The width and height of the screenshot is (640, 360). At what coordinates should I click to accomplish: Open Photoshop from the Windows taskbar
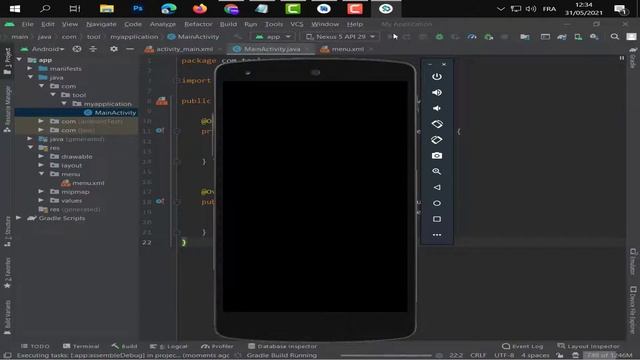138,9
